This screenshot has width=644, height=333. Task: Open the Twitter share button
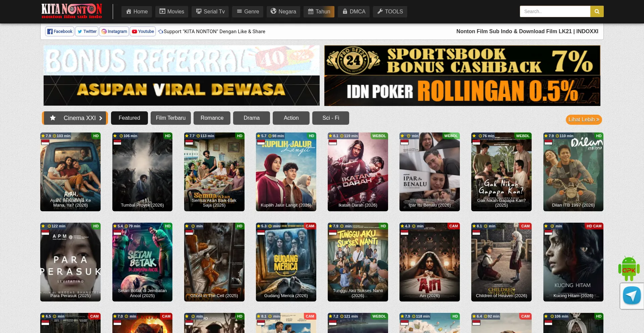(x=87, y=32)
